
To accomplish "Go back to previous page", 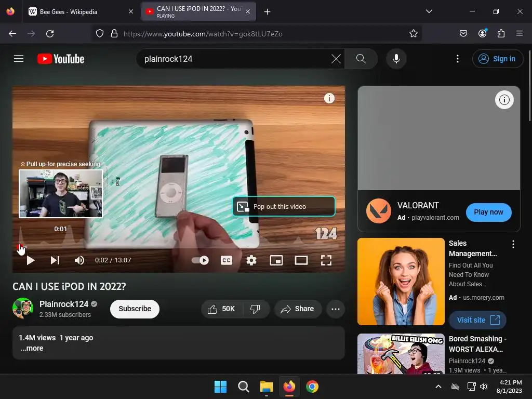I will click(12, 34).
